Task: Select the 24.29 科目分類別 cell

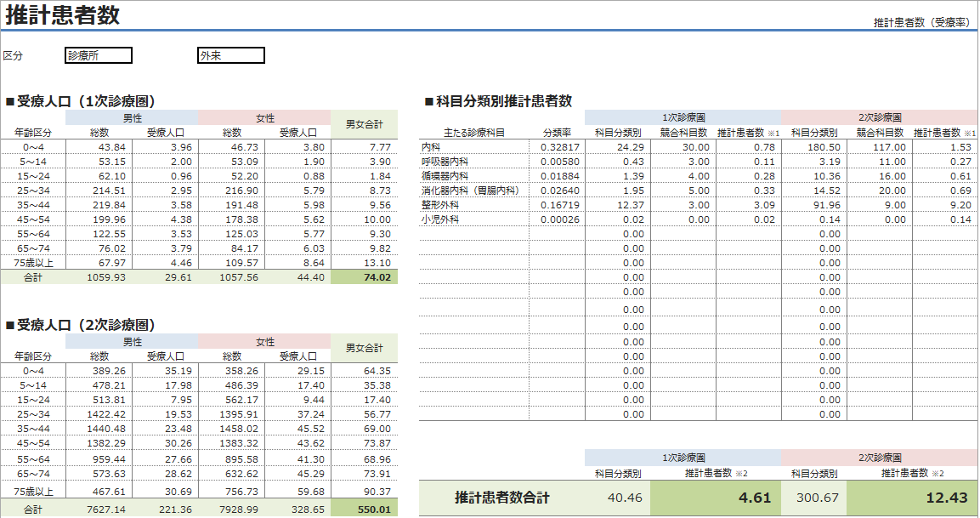Action: 618,147
